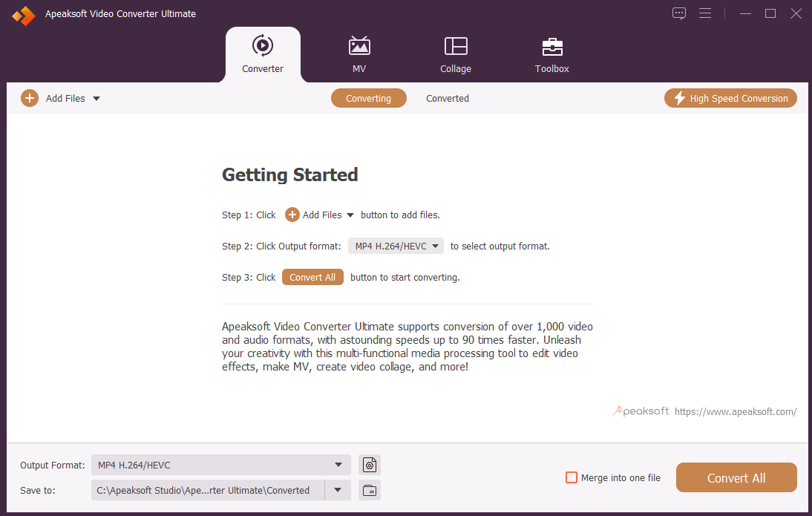The height and width of the screenshot is (516, 812).
Task: Switch to the MV tab
Action: point(359,54)
